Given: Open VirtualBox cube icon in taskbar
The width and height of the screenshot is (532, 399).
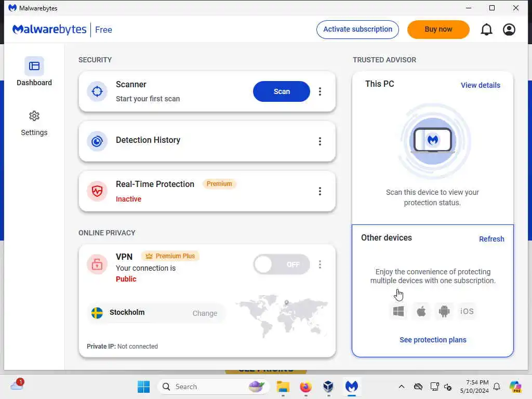Looking at the screenshot, I should click(328, 387).
